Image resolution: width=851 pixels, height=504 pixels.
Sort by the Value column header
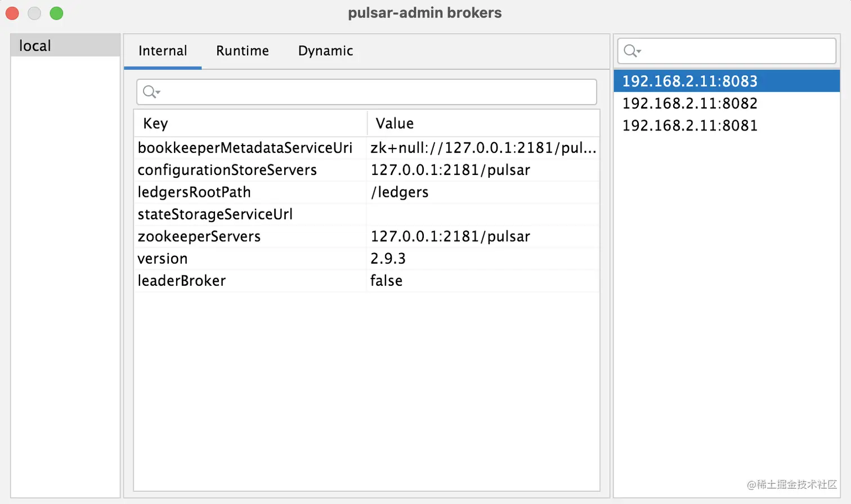483,123
